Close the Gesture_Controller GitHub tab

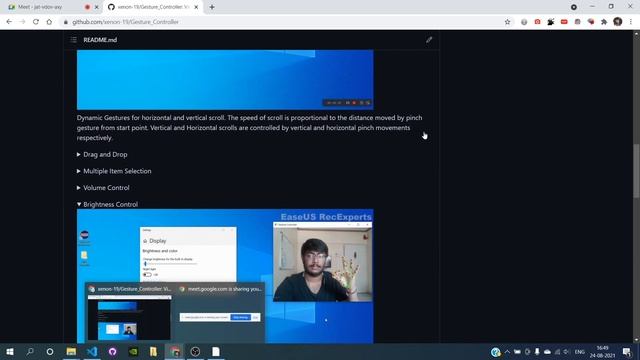click(x=196, y=7)
